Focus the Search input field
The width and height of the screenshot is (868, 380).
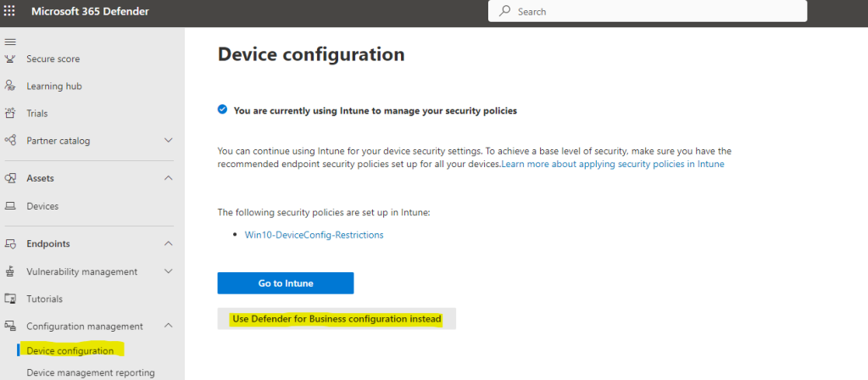(648, 11)
